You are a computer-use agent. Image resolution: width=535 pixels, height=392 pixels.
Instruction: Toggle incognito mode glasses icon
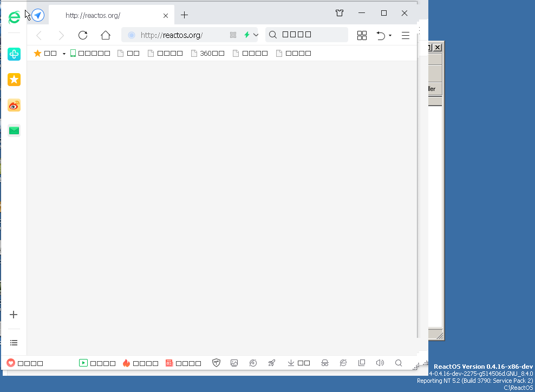(x=325, y=363)
